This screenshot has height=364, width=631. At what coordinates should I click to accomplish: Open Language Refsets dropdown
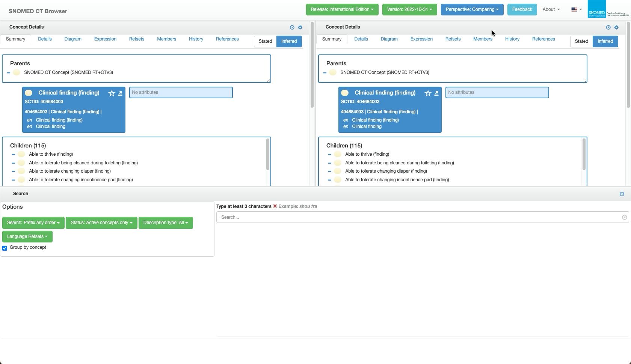coord(27,237)
